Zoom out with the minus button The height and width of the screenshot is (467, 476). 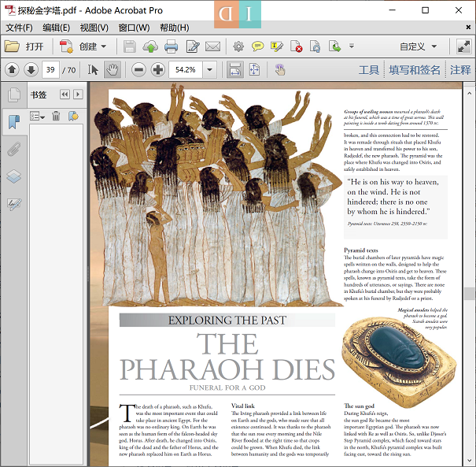[x=138, y=70]
